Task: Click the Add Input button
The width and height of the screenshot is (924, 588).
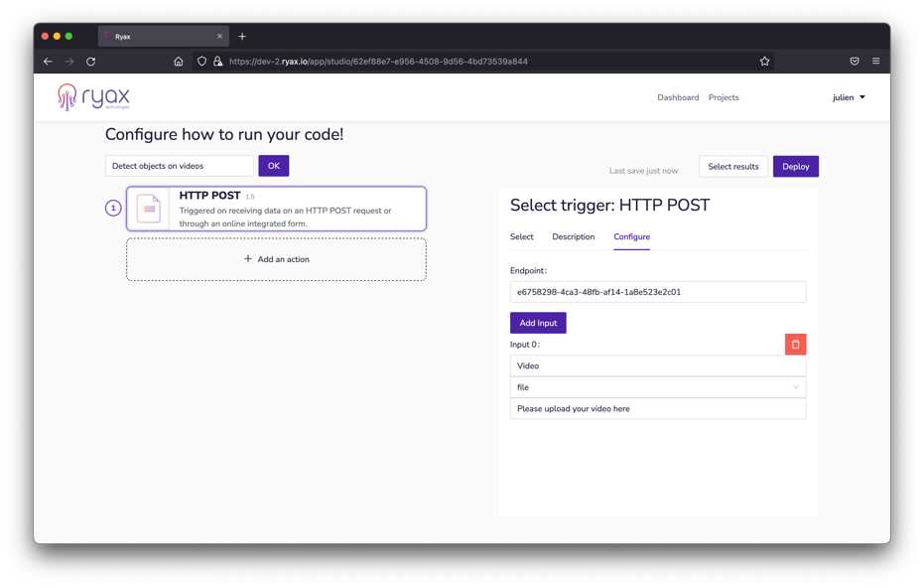Action: [x=538, y=323]
